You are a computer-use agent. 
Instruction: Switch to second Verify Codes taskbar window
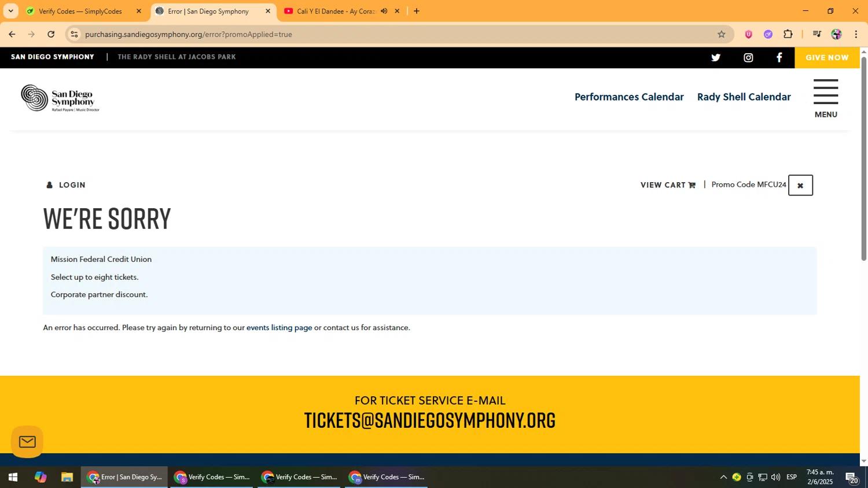pyautogui.click(x=299, y=477)
